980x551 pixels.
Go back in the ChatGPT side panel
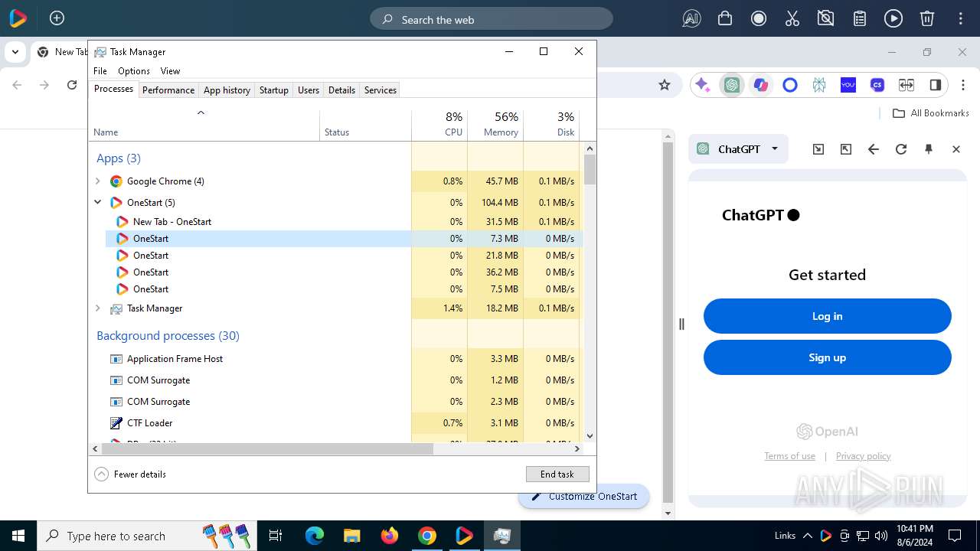pyautogui.click(x=874, y=149)
